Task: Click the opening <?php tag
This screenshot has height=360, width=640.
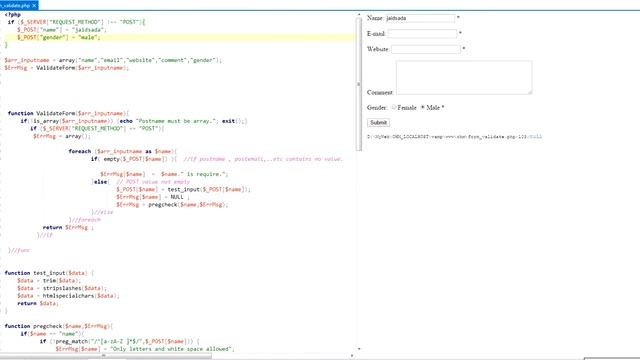Action: pos(13,14)
